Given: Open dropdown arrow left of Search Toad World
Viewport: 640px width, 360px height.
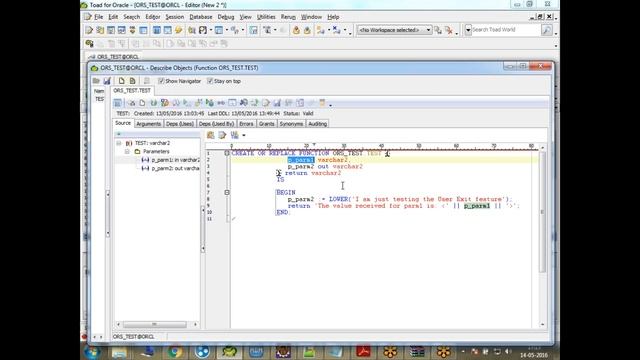Looking at the screenshot, I should pos(468,30).
